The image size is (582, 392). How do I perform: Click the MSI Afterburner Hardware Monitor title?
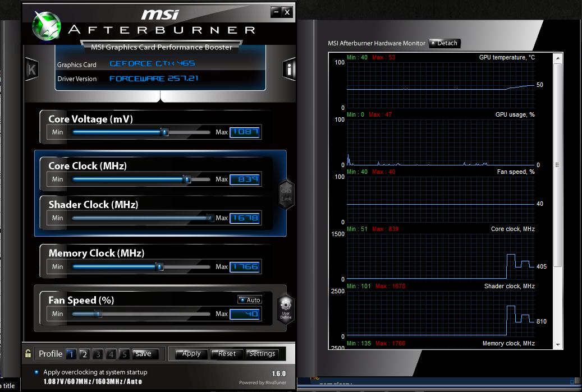(377, 43)
